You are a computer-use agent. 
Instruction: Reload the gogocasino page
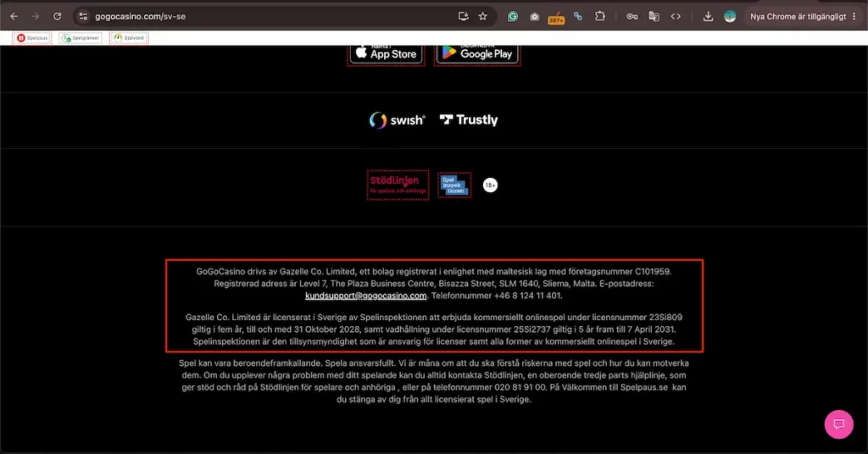(x=57, y=17)
